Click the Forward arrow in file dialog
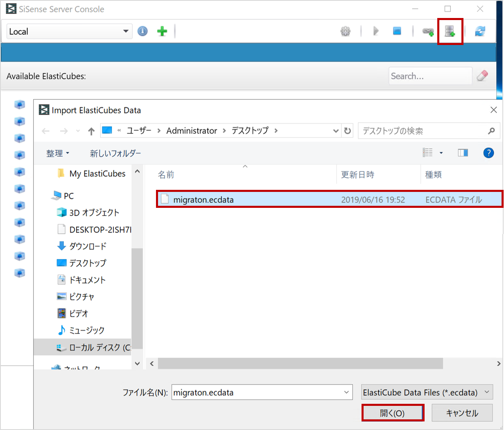The image size is (504, 430). tap(64, 131)
